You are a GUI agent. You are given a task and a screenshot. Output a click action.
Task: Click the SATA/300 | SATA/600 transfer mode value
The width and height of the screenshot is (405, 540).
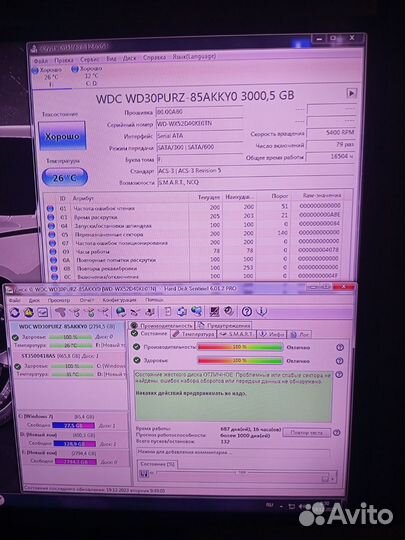click(199, 147)
